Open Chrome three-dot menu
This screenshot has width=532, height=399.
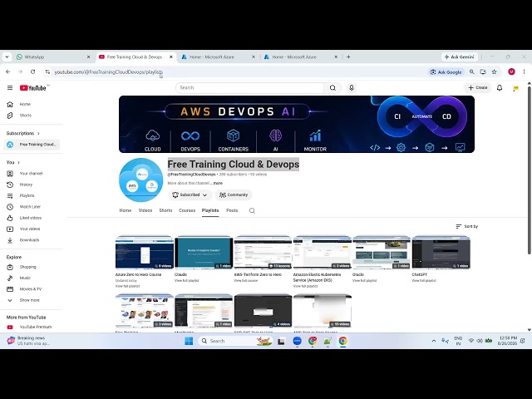524,72
